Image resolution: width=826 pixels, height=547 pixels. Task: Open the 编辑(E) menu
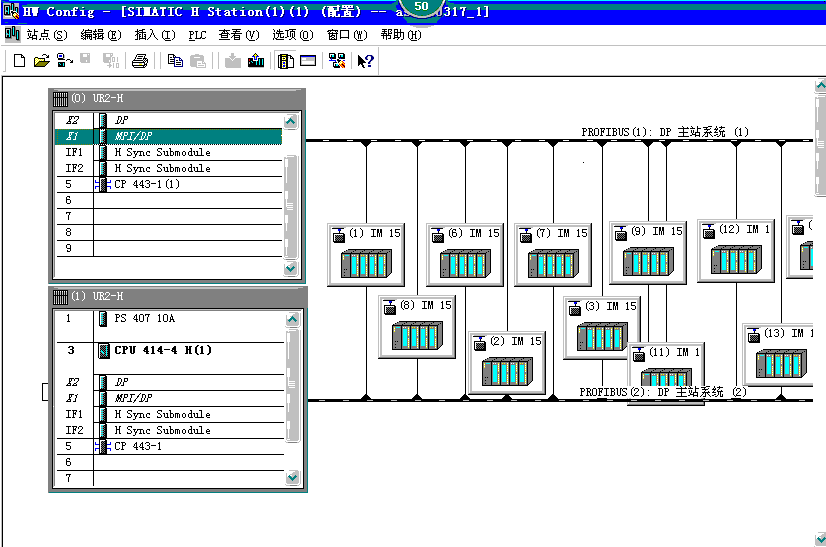point(101,35)
